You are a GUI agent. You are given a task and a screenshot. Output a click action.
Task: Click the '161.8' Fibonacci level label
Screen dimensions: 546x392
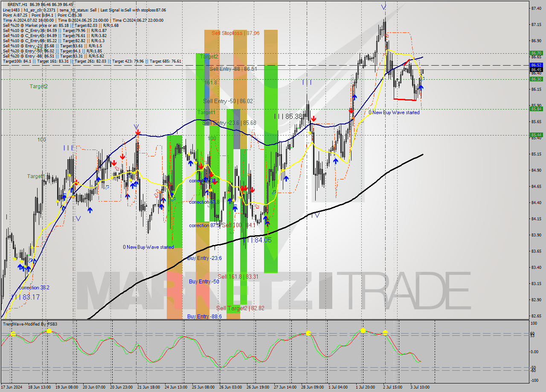[x=211, y=82]
